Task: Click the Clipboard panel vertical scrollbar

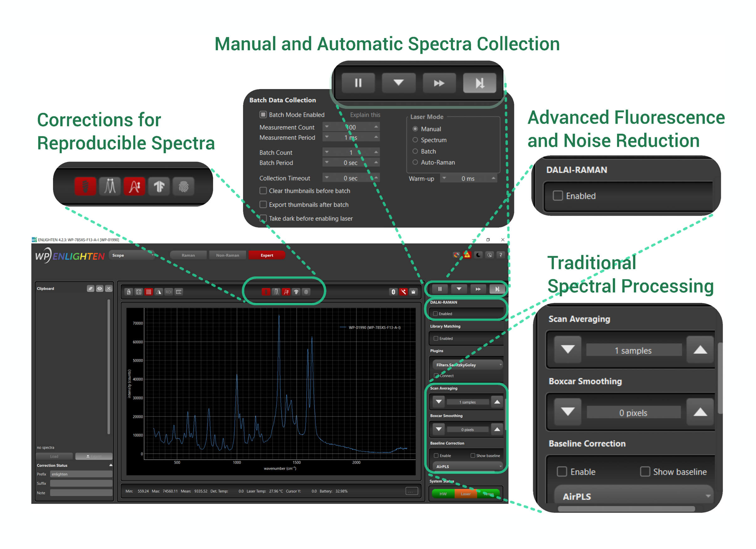Action: tap(109, 367)
